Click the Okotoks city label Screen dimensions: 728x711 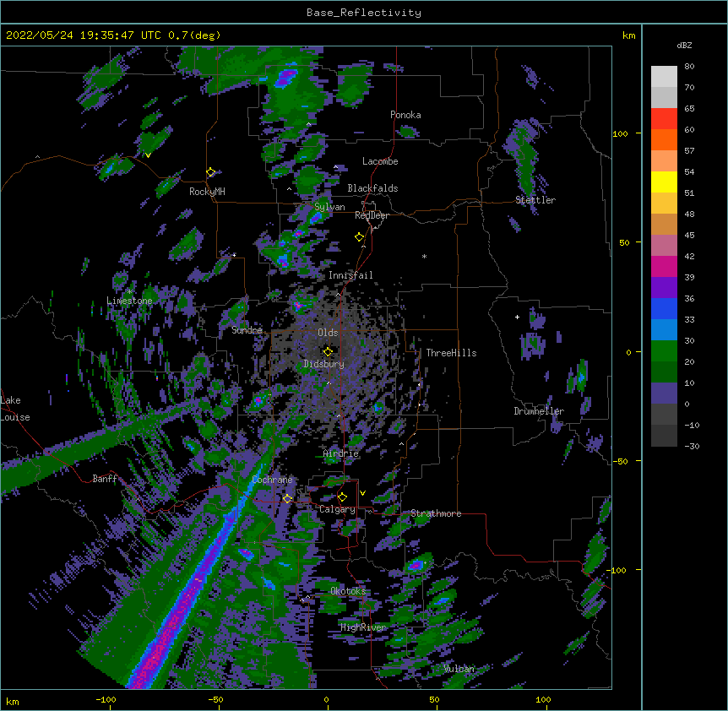pos(348,591)
